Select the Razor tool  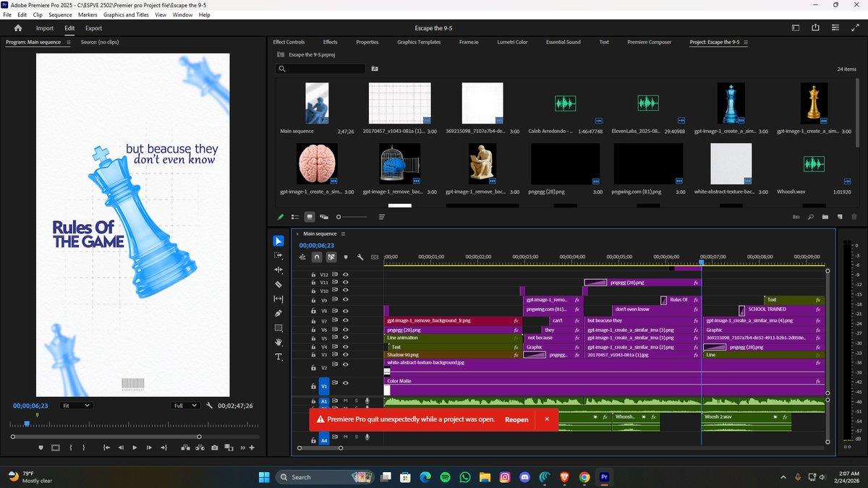(278, 284)
